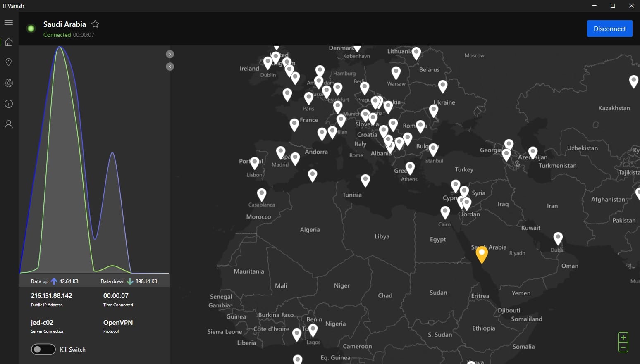
Task: Select the Cairo server pin on map
Action: pos(445,213)
